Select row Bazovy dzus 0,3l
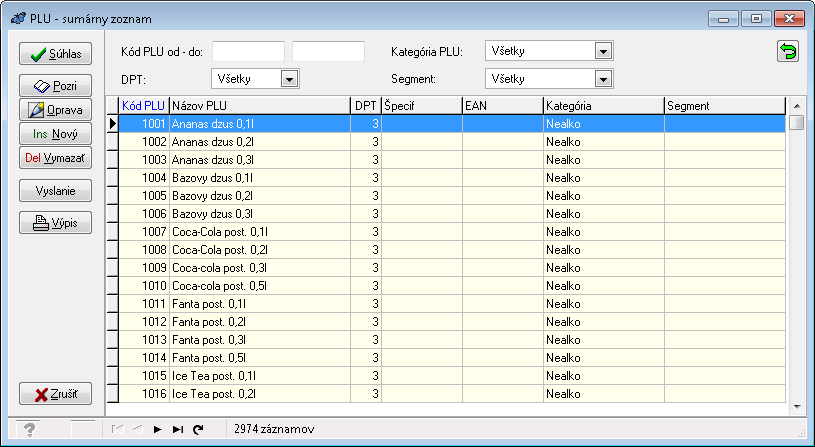 (452, 214)
